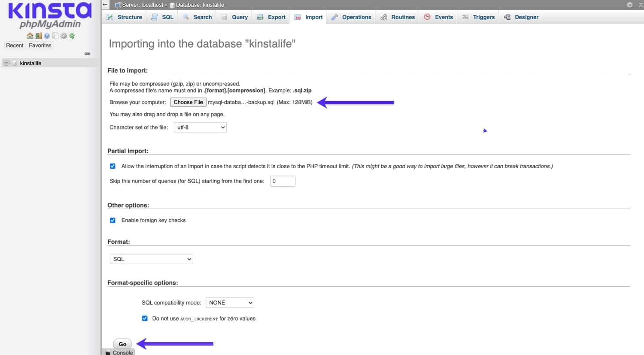Open the Format dropdown showing SQL
Screen dimensions: 644x355
(x=151, y=259)
